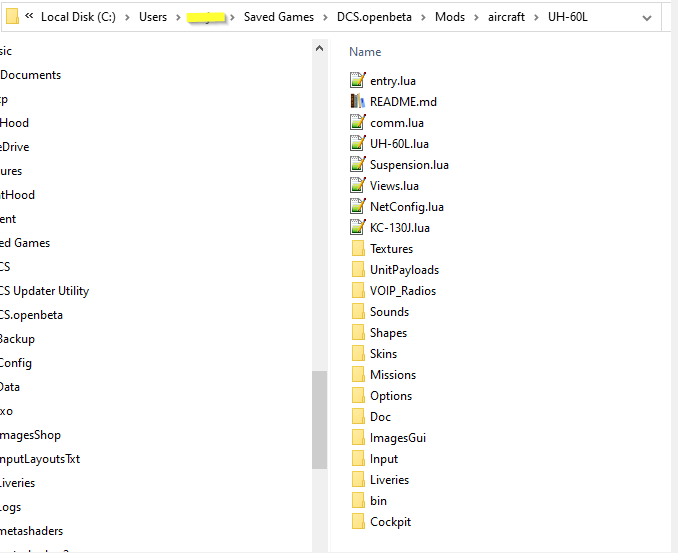Click the navigation pane scrollbar thumb
This screenshot has width=678, height=553.
pos(320,419)
